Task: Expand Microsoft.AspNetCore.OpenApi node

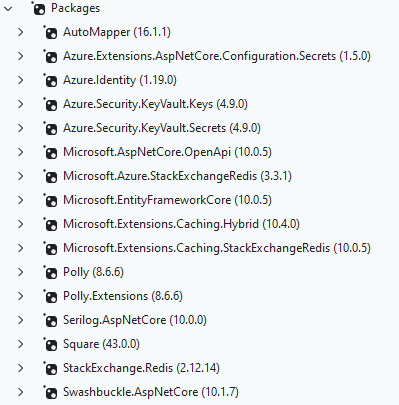Action: point(21,152)
